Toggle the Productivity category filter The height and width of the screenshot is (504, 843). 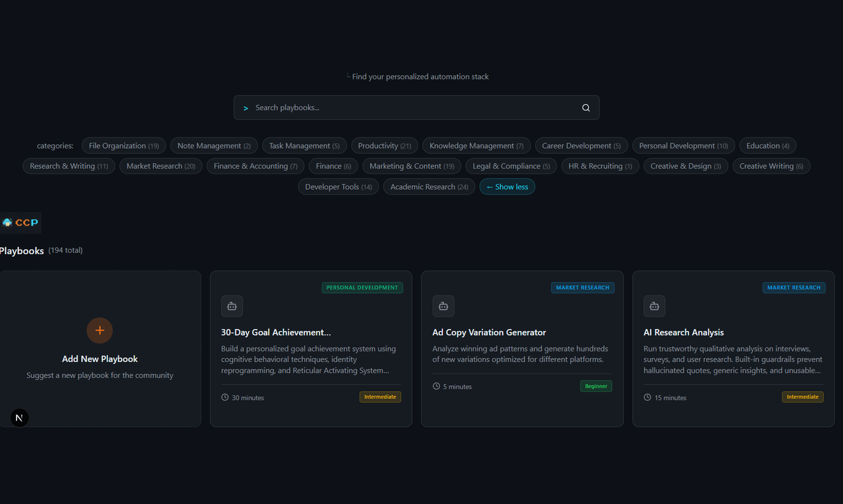pos(384,145)
